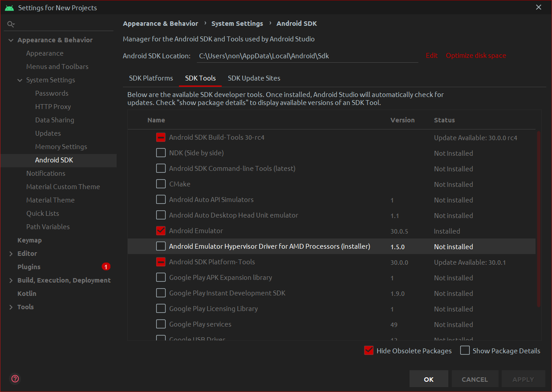
Task: Click the 'Installed' status of Android Emulator
Action: (x=447, y=231)
